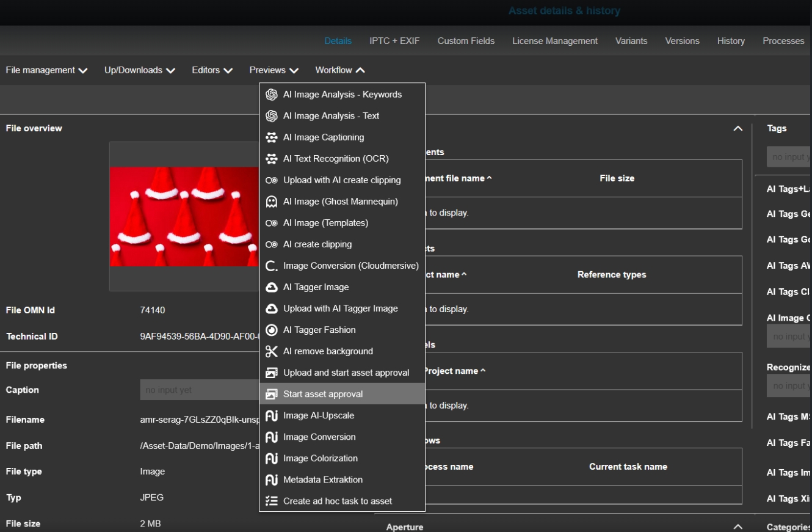
Task: Open the Editors dropdown menu
Action: pyautogui.click(x=212, y=70)
